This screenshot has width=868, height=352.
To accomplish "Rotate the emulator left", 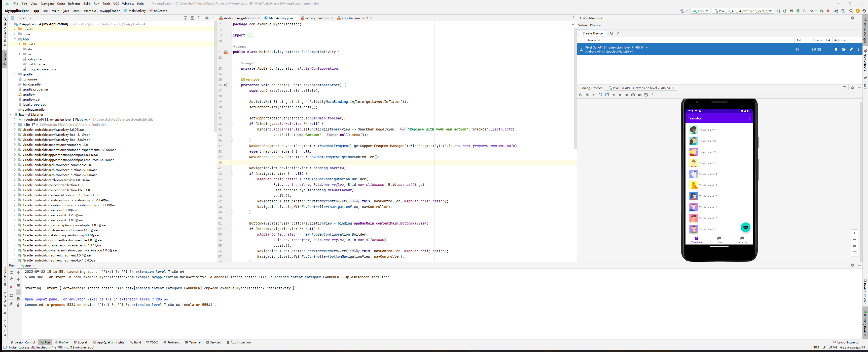I will [600, 95].
